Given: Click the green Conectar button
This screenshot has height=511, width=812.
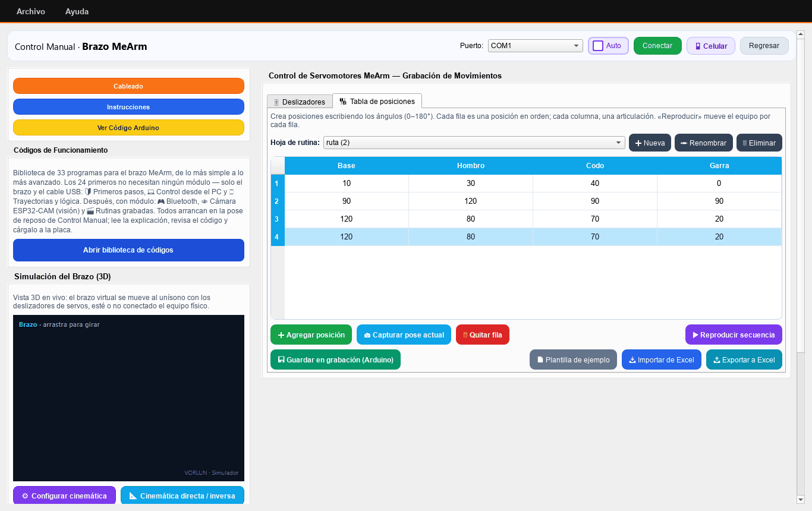Looking at the screenshot, I should pos(657,46).
